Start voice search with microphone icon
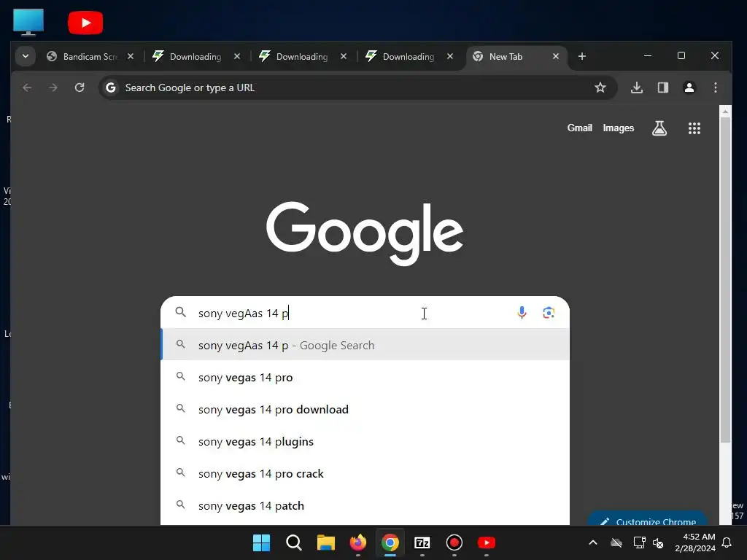This screenshot has width=747, height=560. coord(522,312)
